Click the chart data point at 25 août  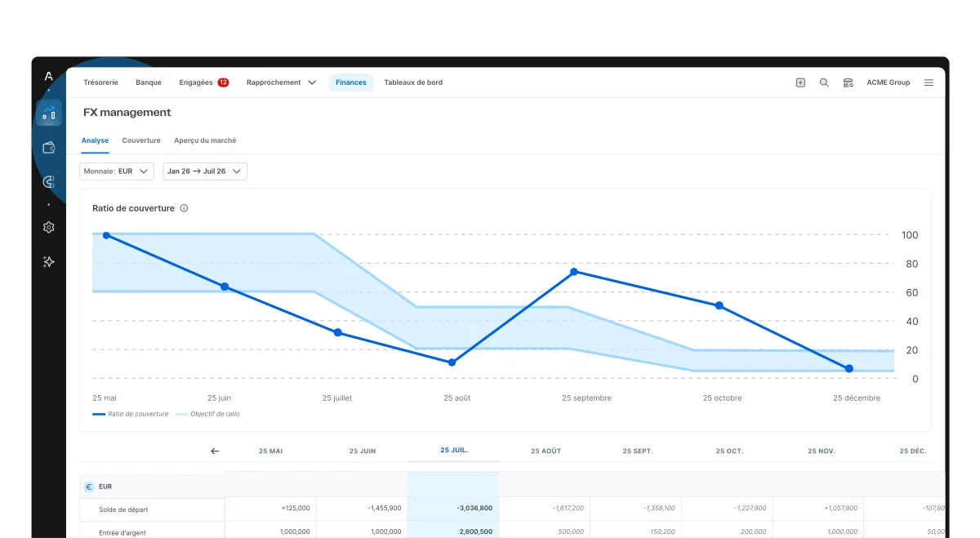tap(452, 362)
